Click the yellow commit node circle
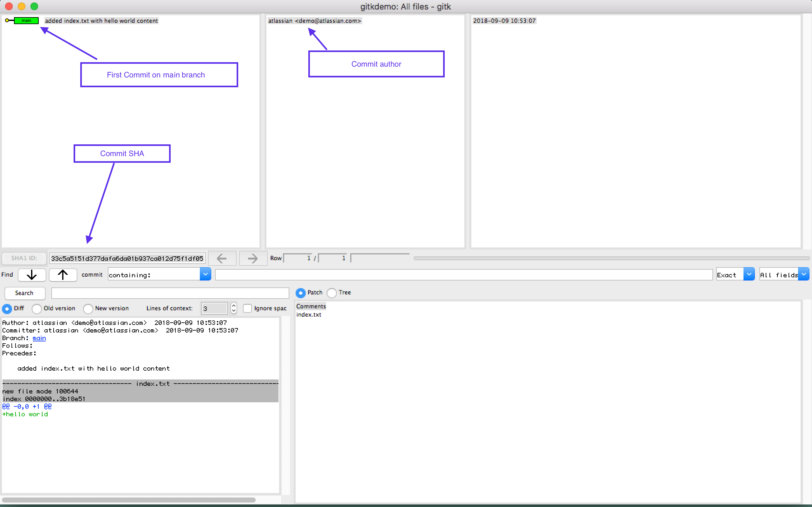This screenshot has width=812, height=507. 7,21
